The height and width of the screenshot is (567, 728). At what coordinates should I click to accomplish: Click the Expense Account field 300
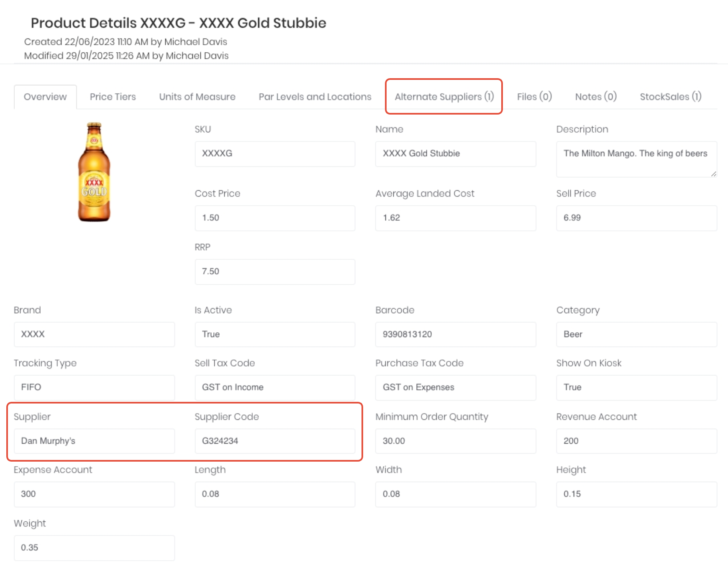tap(94, 494)
